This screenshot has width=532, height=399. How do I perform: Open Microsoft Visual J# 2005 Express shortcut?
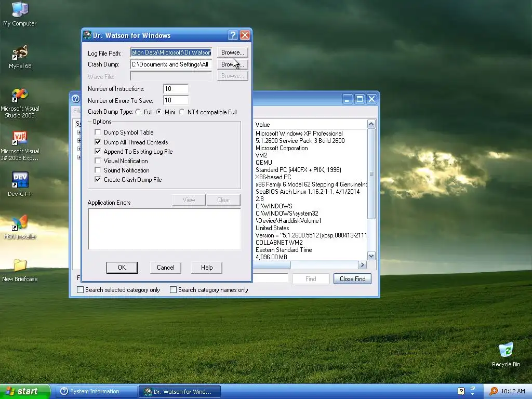[20, 145]
